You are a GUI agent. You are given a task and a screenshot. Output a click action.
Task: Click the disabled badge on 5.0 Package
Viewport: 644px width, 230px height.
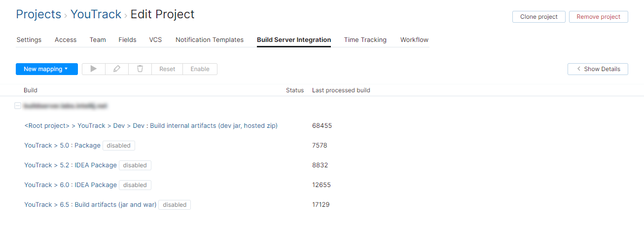pos(119,146)
